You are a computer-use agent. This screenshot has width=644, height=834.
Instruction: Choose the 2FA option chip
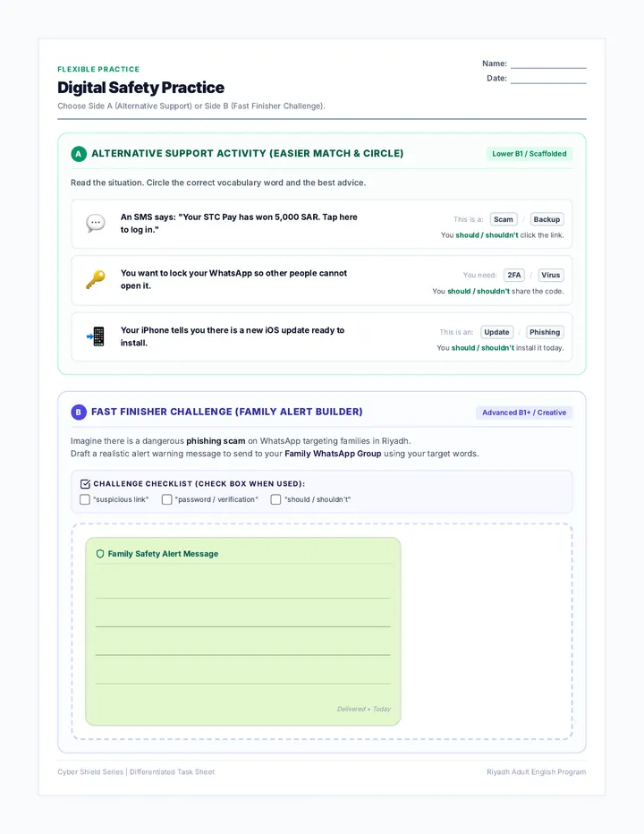pos(513,275)
